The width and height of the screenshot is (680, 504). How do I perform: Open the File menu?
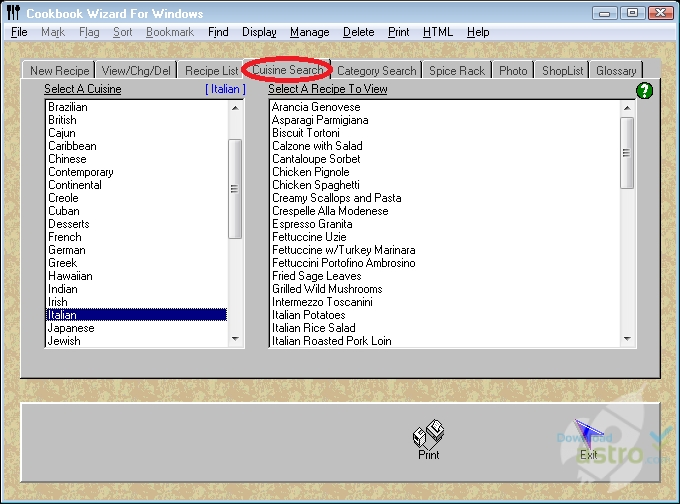(19, 32)
